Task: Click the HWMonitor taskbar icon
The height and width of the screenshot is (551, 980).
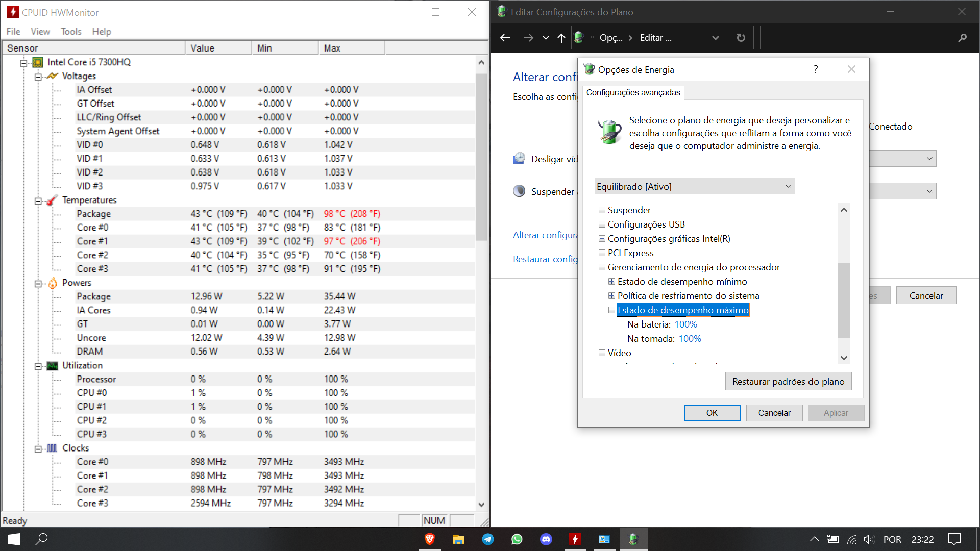Action: pyautogui.click(x=575, y=539)
